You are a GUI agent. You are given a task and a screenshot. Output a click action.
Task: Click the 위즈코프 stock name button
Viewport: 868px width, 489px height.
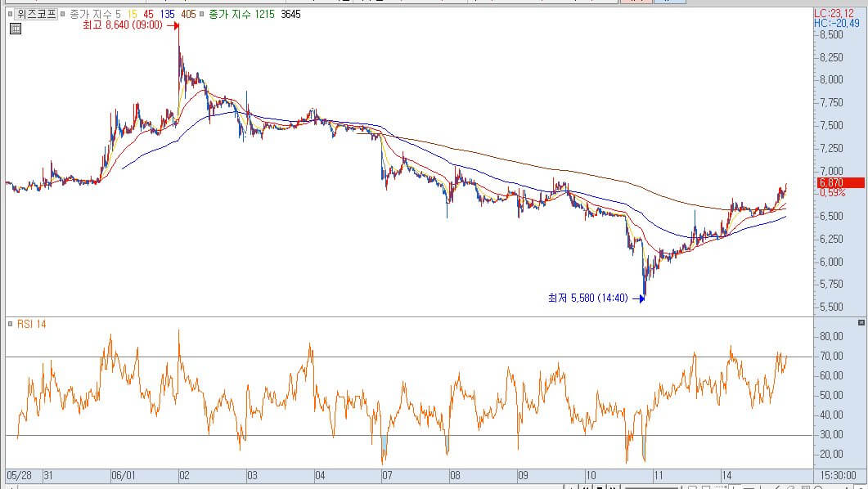37,14
